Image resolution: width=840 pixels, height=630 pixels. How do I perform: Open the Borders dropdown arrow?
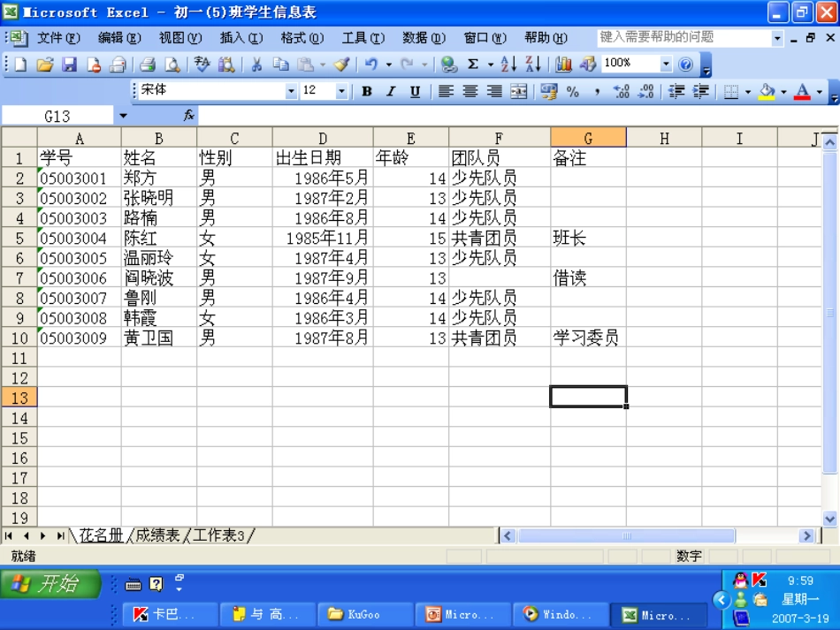(x=748, y=92)
